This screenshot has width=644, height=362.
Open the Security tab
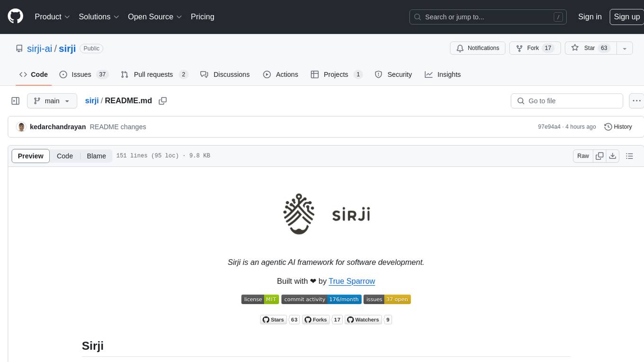click(x=393, y=74)
